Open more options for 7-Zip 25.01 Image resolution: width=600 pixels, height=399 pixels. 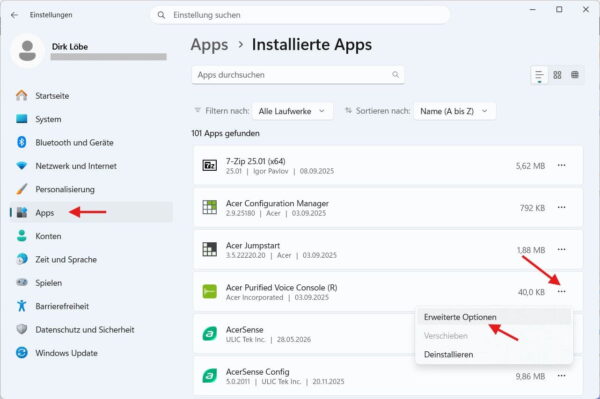point(561,165)
